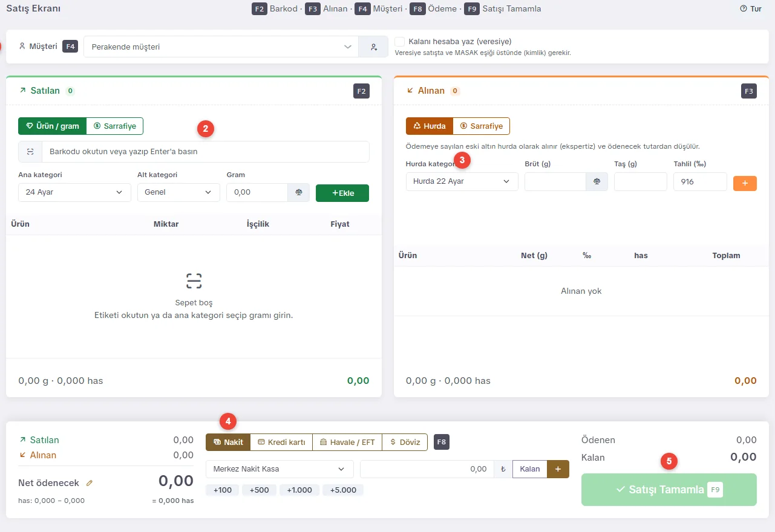Screen dimensions: 775x532
Task: Add +5.000 quick amount
Action: point(343,490)
